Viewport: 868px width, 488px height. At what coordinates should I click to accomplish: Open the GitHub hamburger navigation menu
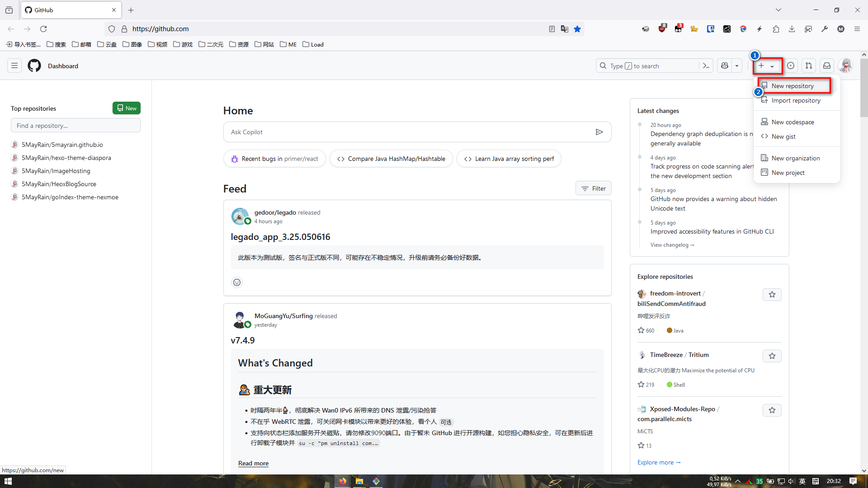coord(14,66)
